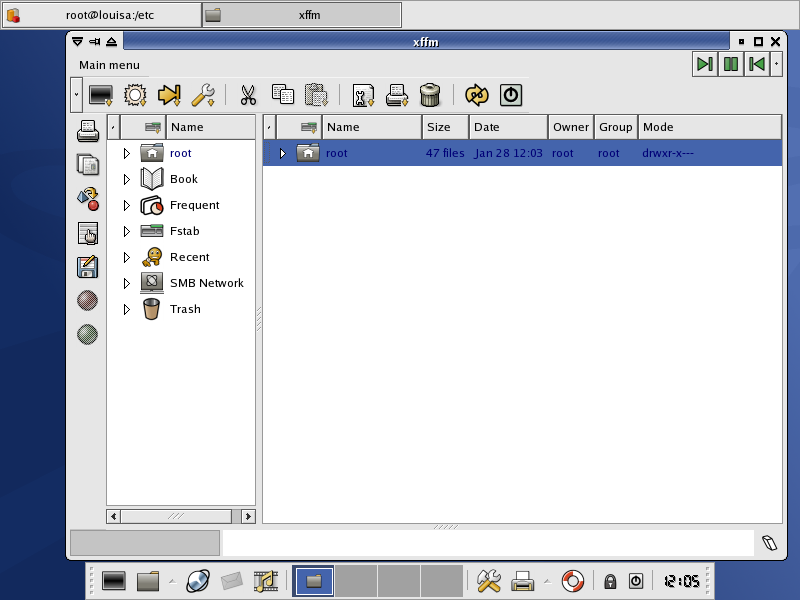Switch to second workspace in desktop pager
Screen dimensions: 800x600
[355, 580]
